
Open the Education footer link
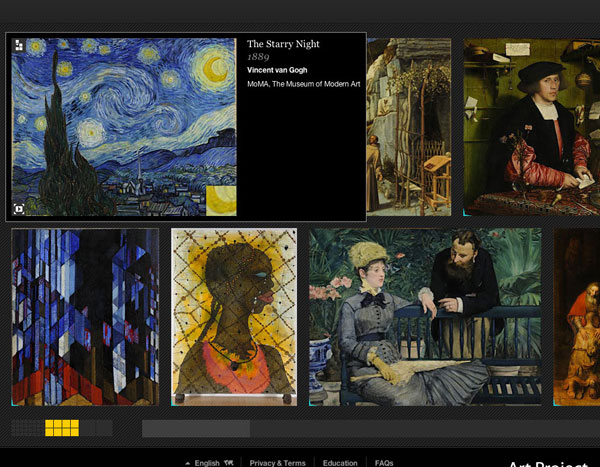[340, 463]
